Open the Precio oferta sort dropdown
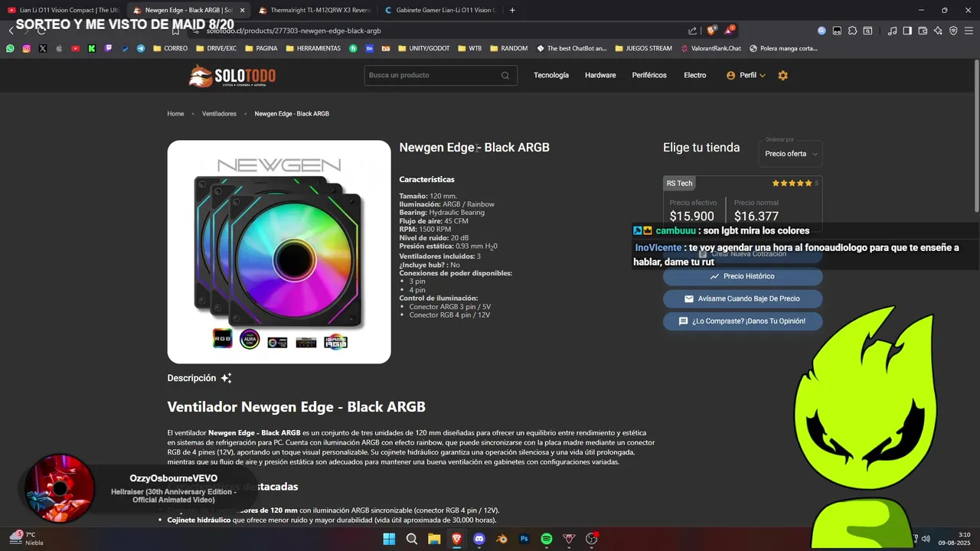 pos(792,154)
